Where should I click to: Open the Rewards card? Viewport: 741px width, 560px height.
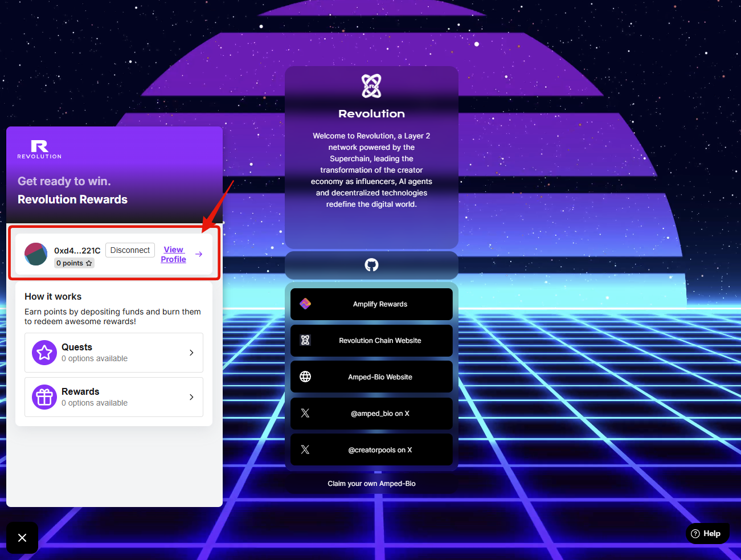click(x=114, y=397)
